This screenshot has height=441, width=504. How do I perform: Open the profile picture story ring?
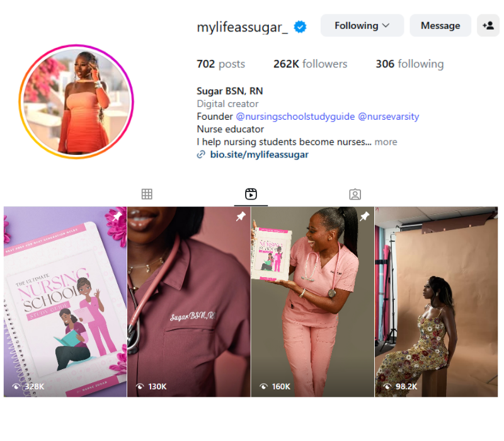[x=76, y=101]
